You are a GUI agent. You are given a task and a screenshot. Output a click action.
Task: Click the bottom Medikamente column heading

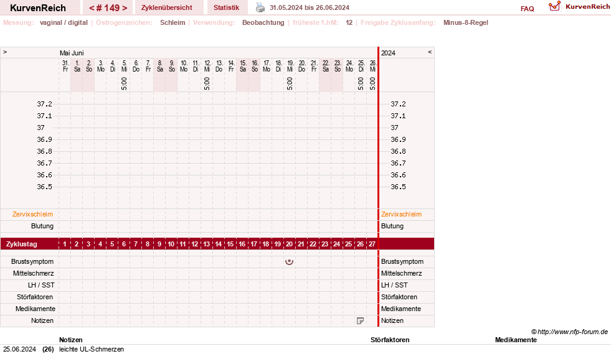516,340
